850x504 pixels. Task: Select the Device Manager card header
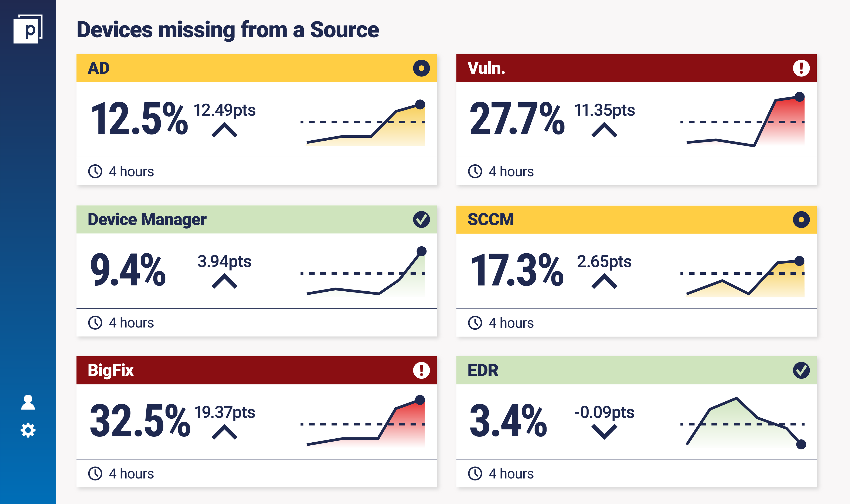point(238,219)
